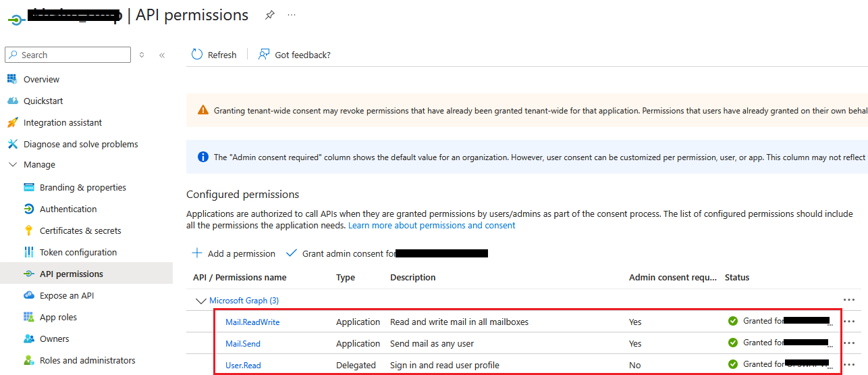Image resolution: width=868 pixels, height=375 pixels.
Task: Open the User.Read permission link
Action: 243,366
